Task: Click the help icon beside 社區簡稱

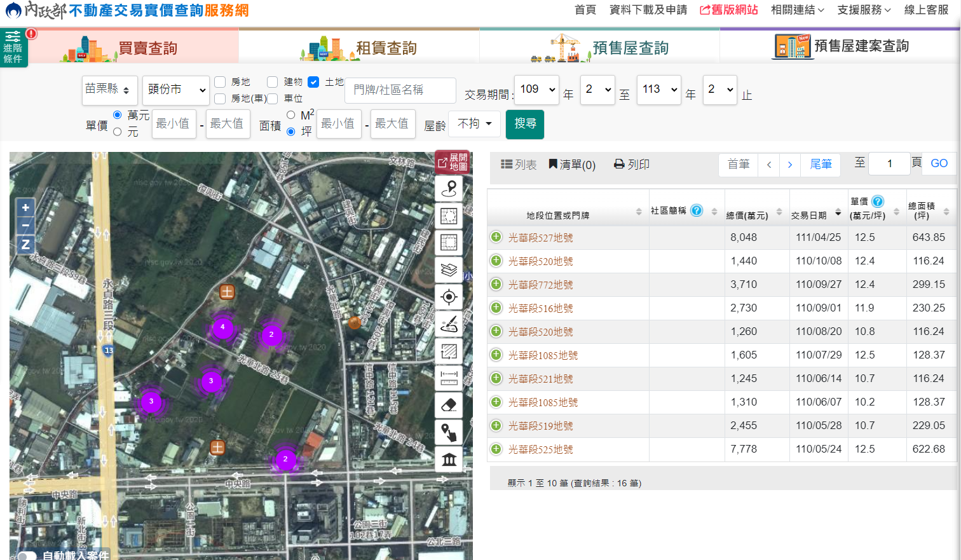Action: [697, 210]
